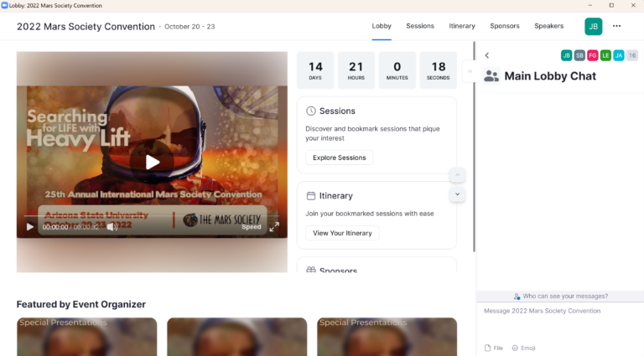Click Who can see your messages link
This screenshot has width=644, height=356.
click(x=561, y=297)
